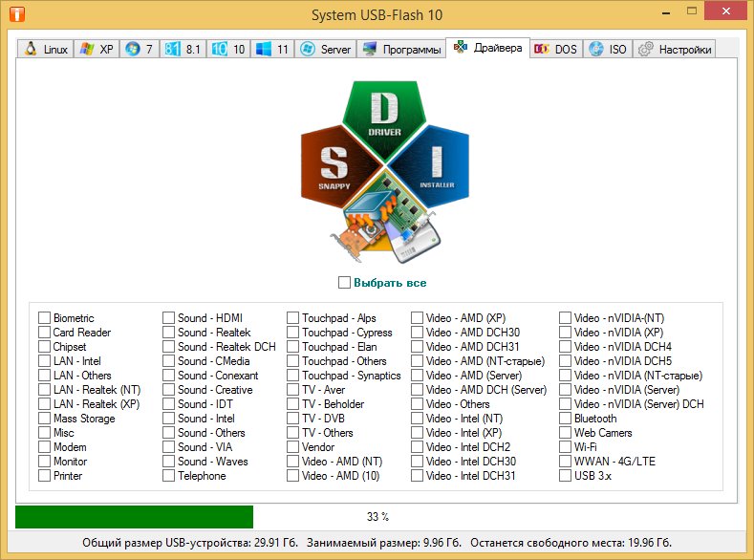
Task: Tick the Bluetooth driver checkbox
Action: click(565, 419)
